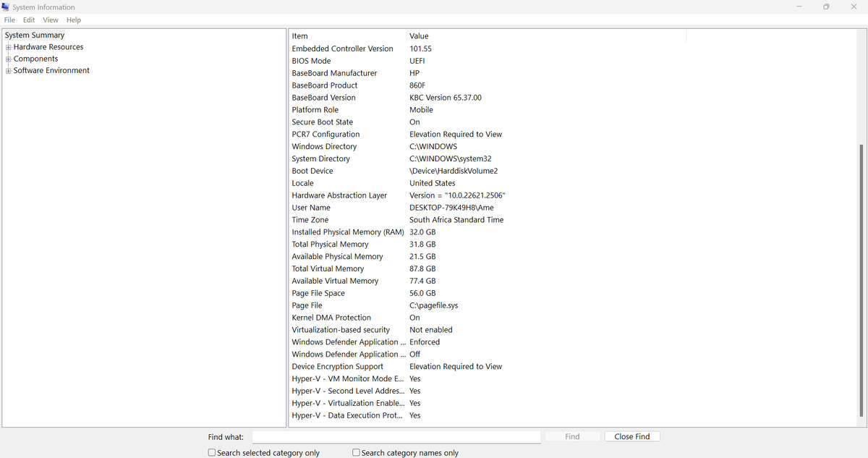Viewport: 868px width, 458px height.
Task: Open the Help menu
Action: (x=73, y=20)
